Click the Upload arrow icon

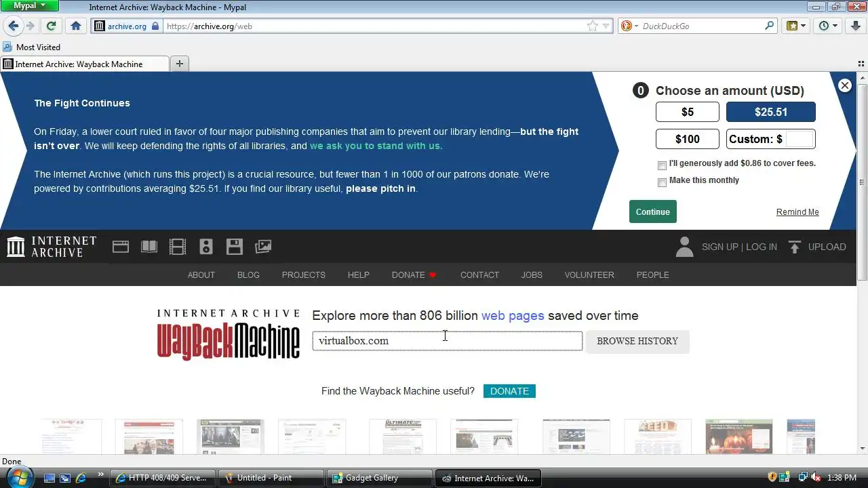click(x=795, y=247)
